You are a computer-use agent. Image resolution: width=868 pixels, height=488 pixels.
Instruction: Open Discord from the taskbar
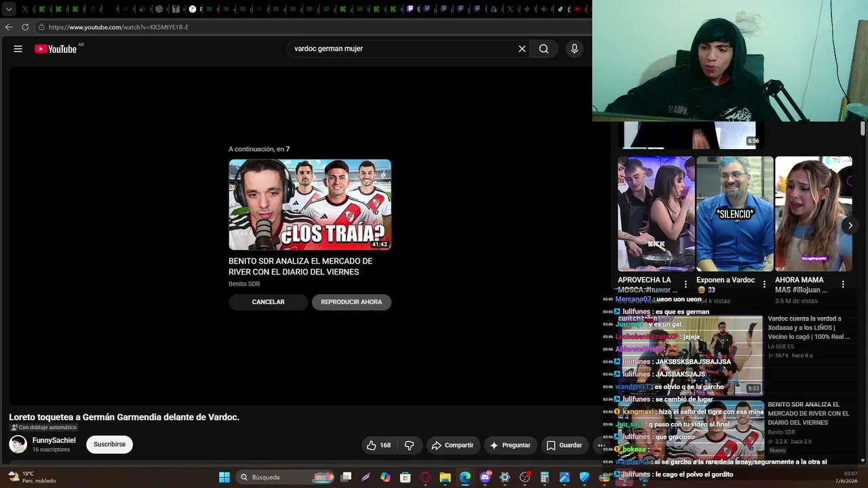485,477
